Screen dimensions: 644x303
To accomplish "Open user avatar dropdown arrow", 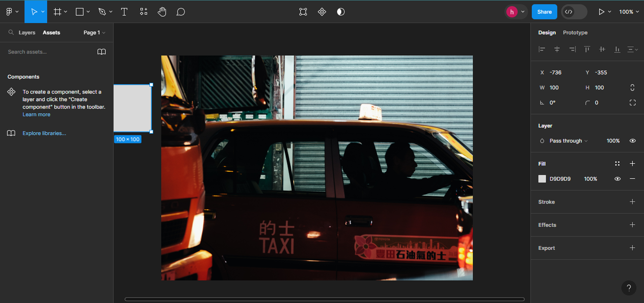I will [523, 12].
